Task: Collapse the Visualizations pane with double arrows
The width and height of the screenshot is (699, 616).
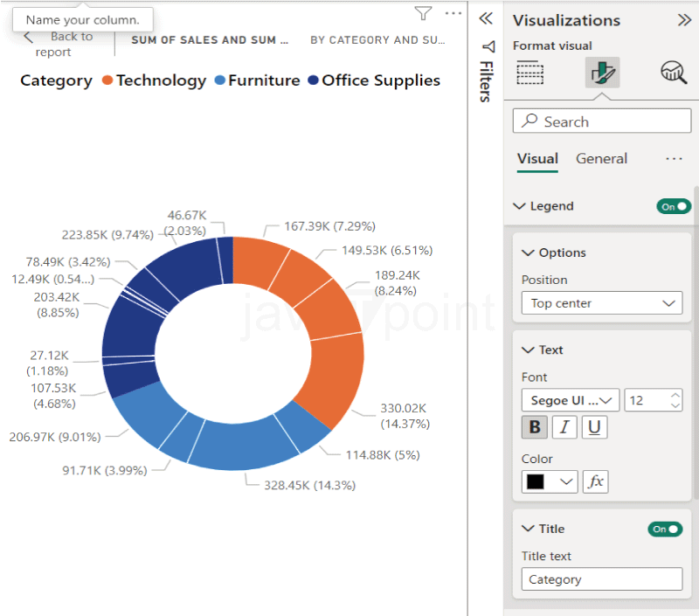Action: point(684,20)
